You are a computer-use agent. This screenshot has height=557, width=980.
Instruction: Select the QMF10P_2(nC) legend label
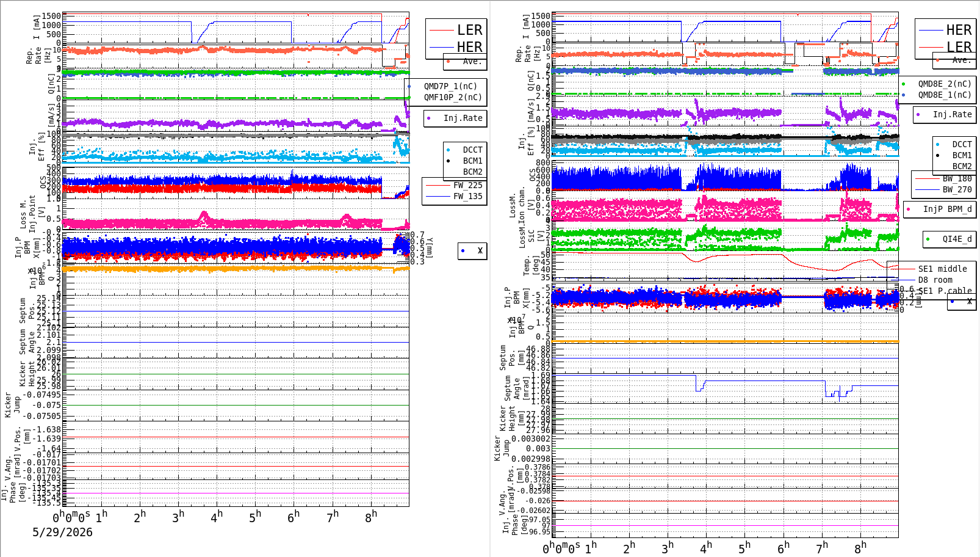click(x=453, y=97)
